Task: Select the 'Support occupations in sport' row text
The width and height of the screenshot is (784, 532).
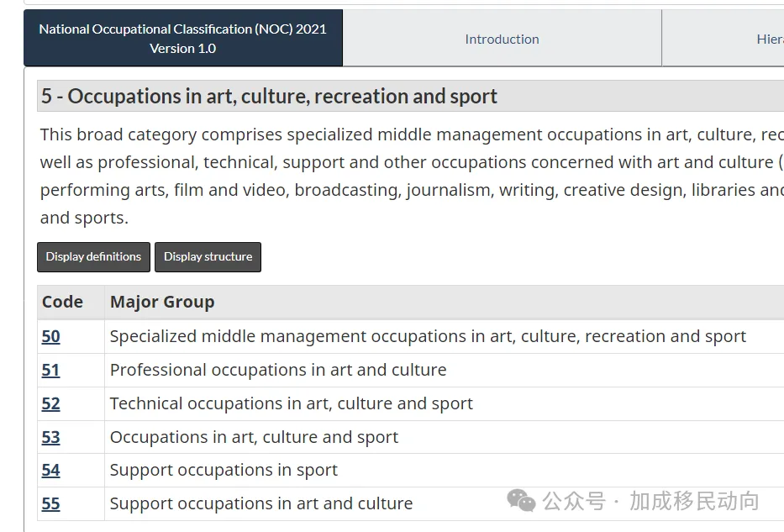Action: pos(224,471)
